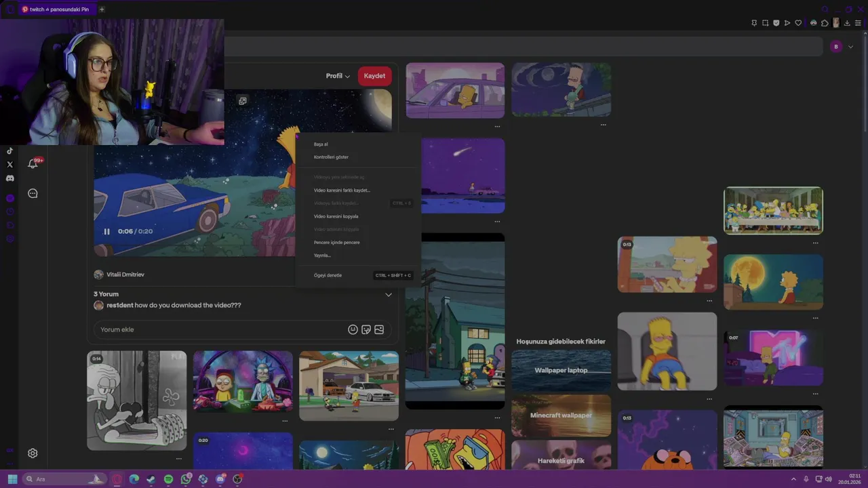Open the Spotify taskbar icon
This screenshot has height=488, width=868.
click(168, 479)
